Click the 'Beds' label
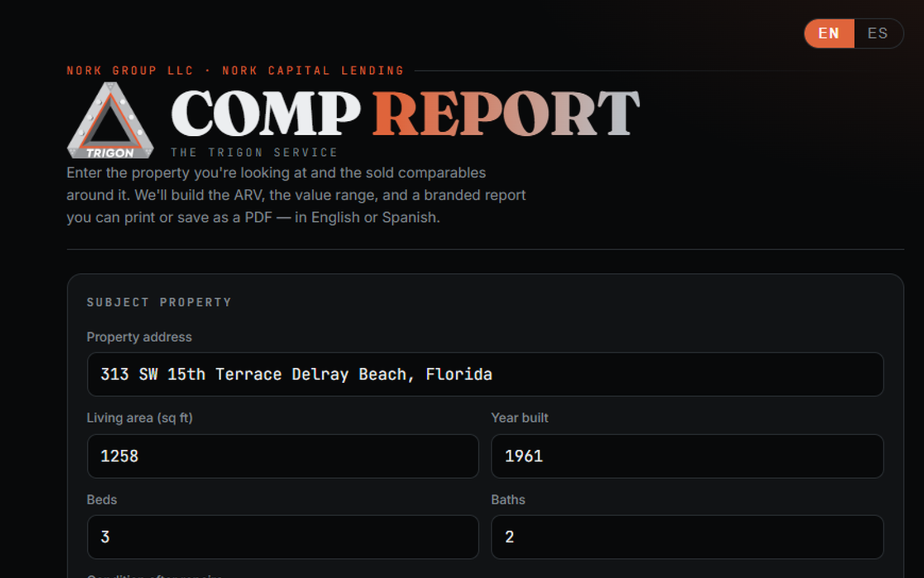Viewport: 924px width, 578px height. 102,499
